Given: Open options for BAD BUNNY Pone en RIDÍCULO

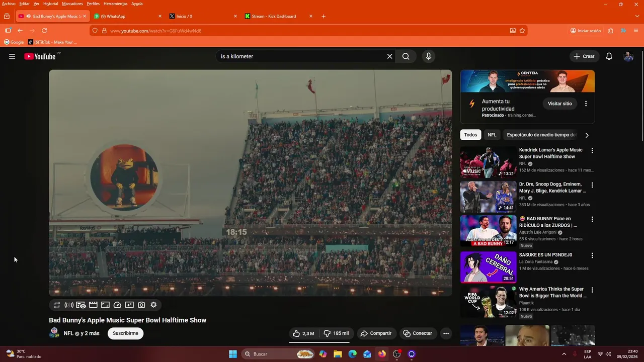Looking at the screenshot, I should (x=592, y=219).
